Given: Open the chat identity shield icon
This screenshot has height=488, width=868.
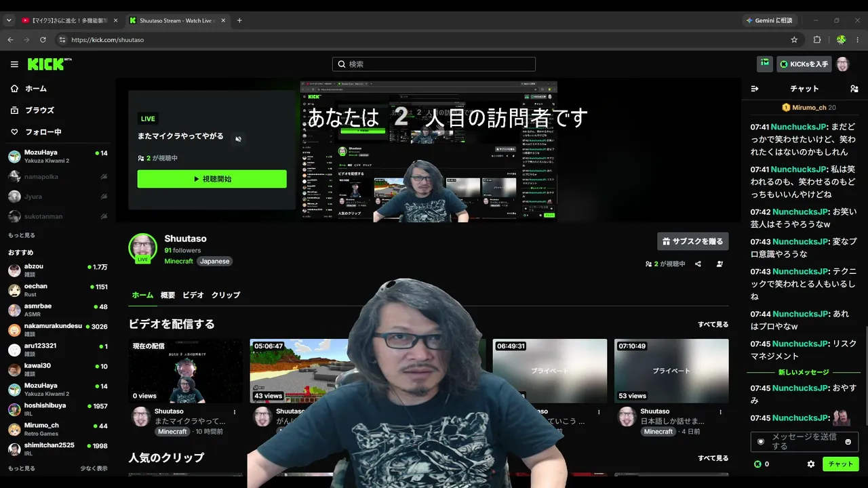Looking at the screenshot, I should pyautogui.click(x=761, y=442).
